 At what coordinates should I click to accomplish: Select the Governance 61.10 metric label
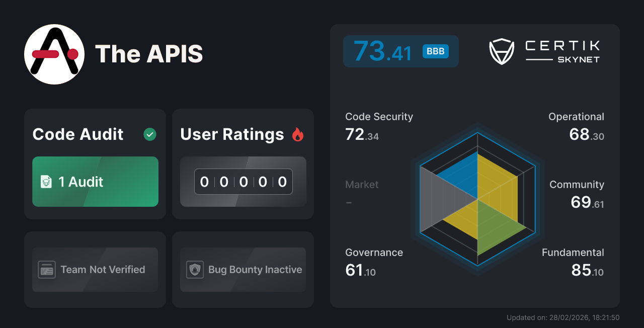[374, 262]
